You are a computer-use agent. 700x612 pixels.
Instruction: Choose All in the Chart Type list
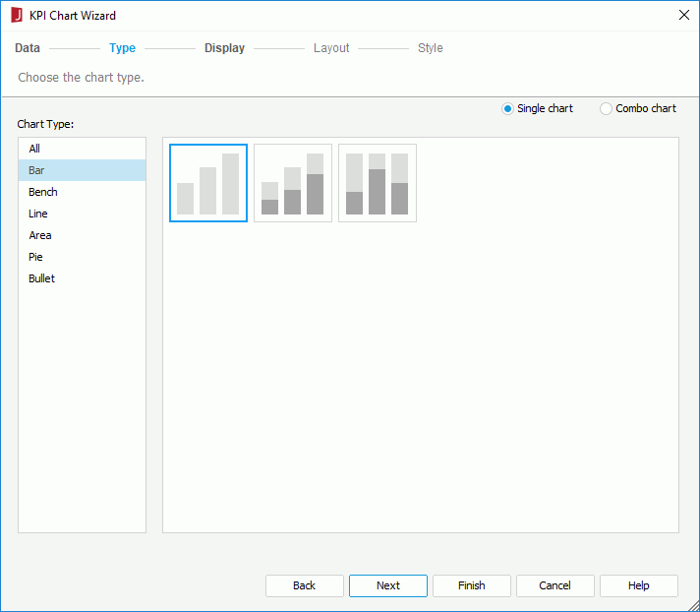click(x=83, y=149)
